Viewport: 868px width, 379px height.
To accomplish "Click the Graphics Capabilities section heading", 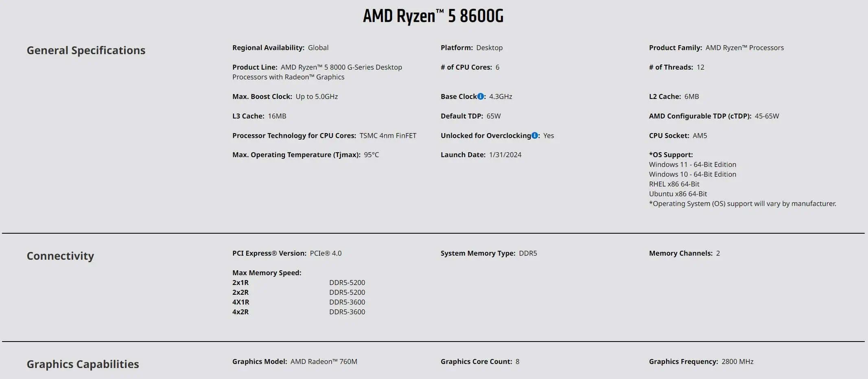I will coord(83,364).
